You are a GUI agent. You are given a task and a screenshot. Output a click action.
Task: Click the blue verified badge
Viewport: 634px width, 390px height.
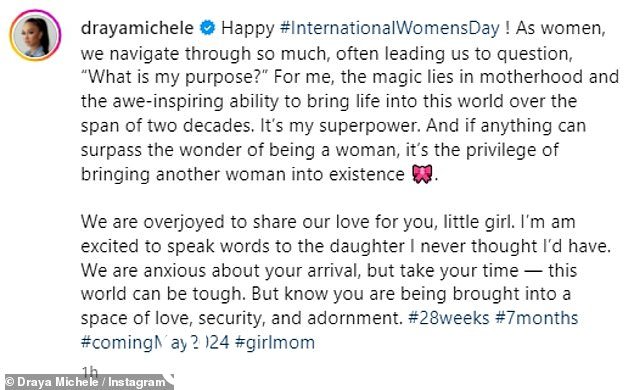point(208,28)
